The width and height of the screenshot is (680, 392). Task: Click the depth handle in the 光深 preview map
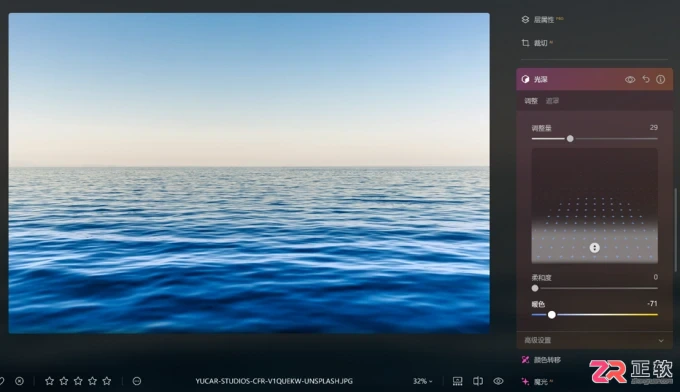[x=595, y=248]
